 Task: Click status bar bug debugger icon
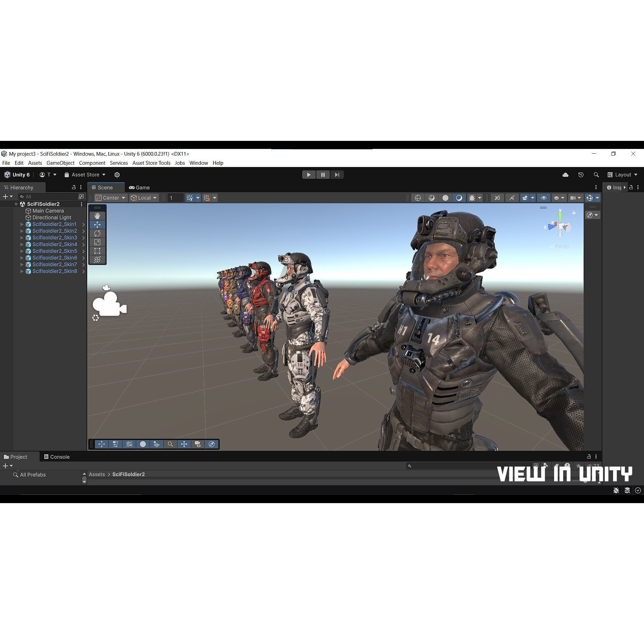click(616, 490)
